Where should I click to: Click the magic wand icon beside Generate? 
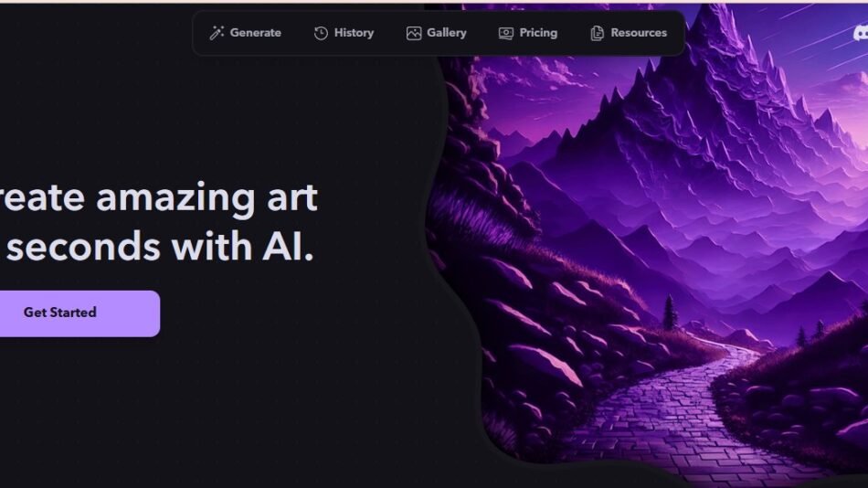(217, 33)
